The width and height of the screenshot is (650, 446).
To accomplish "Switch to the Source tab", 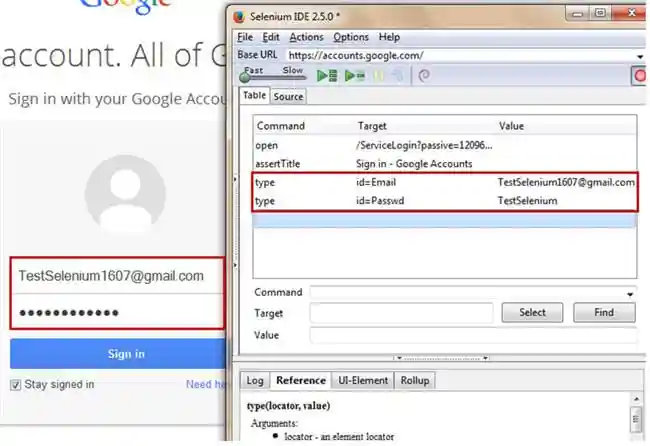I will [288, 97].
